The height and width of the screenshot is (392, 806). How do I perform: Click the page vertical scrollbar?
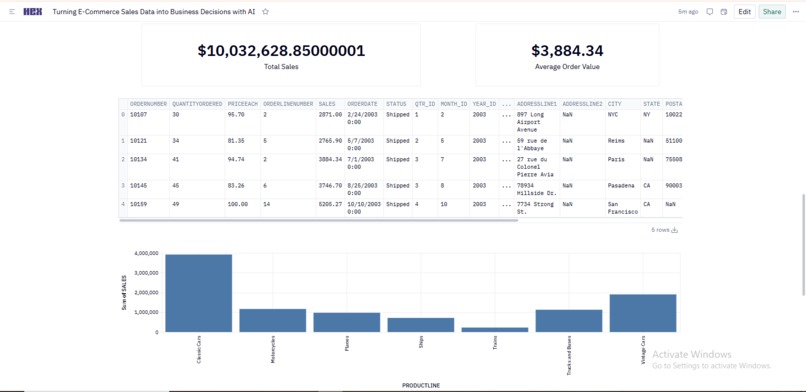[x=804, y=245]
